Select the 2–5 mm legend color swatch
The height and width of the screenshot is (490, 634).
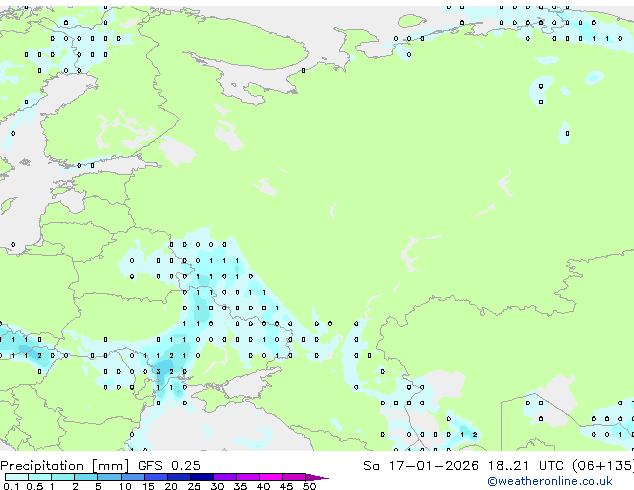tap(86, 477)
